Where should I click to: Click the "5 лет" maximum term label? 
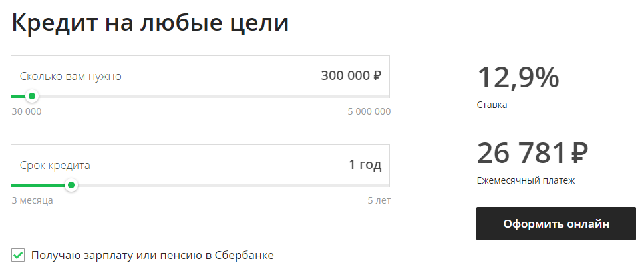[379, 200]
